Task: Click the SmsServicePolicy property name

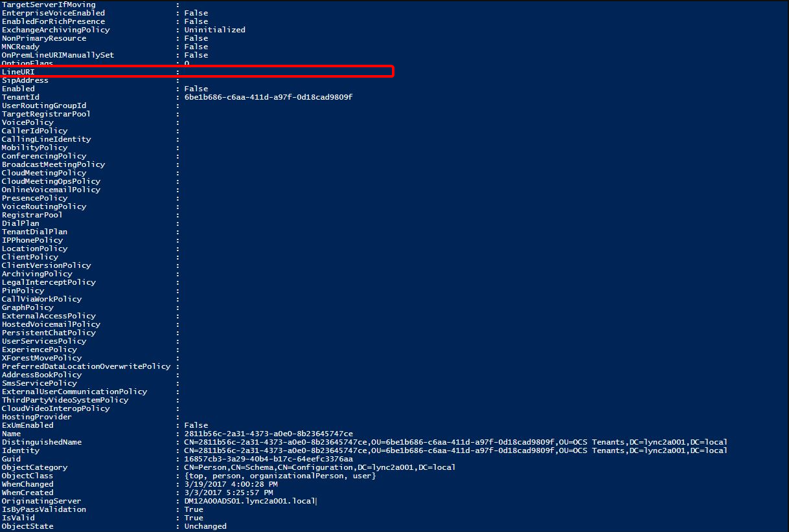Action: coord(40,383)
